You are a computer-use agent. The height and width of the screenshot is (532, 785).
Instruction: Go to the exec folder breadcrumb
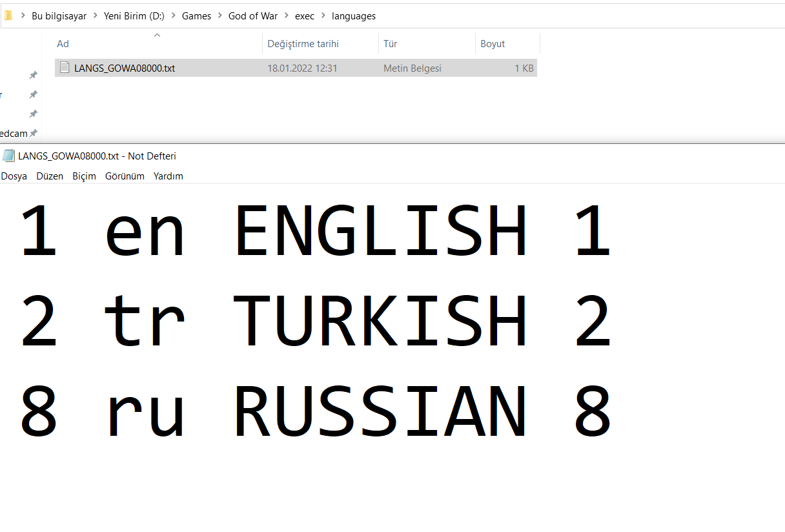(x=305, y=16)
